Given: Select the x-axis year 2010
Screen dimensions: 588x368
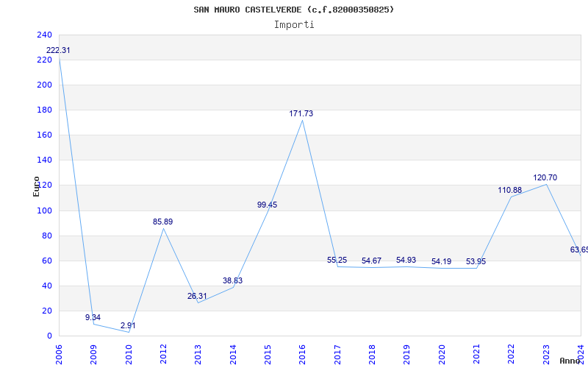Looking at the screenshot, I should [129, 355].
